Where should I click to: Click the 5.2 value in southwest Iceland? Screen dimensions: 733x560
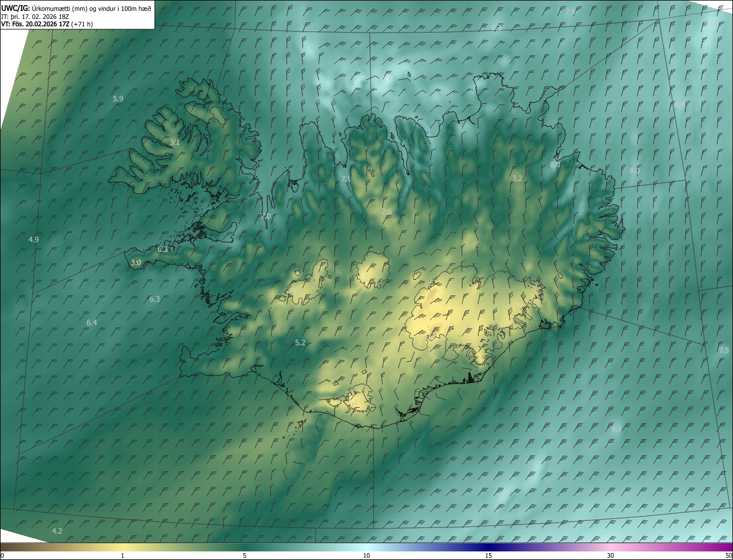(300, 342)
